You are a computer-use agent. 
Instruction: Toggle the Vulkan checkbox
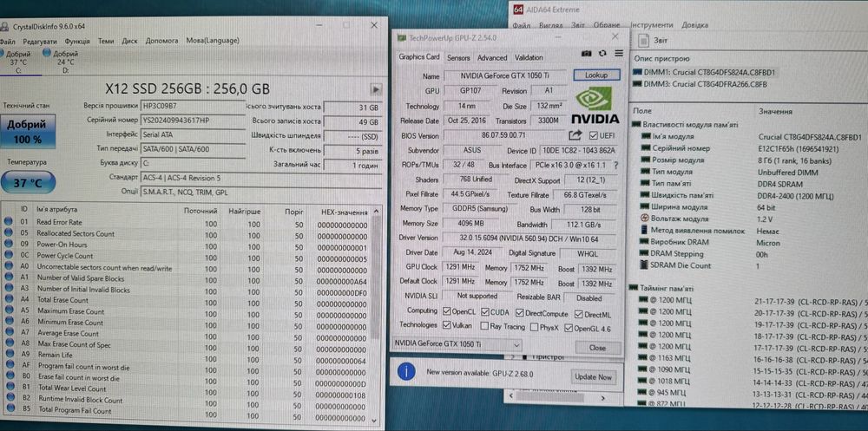(447, 325)
